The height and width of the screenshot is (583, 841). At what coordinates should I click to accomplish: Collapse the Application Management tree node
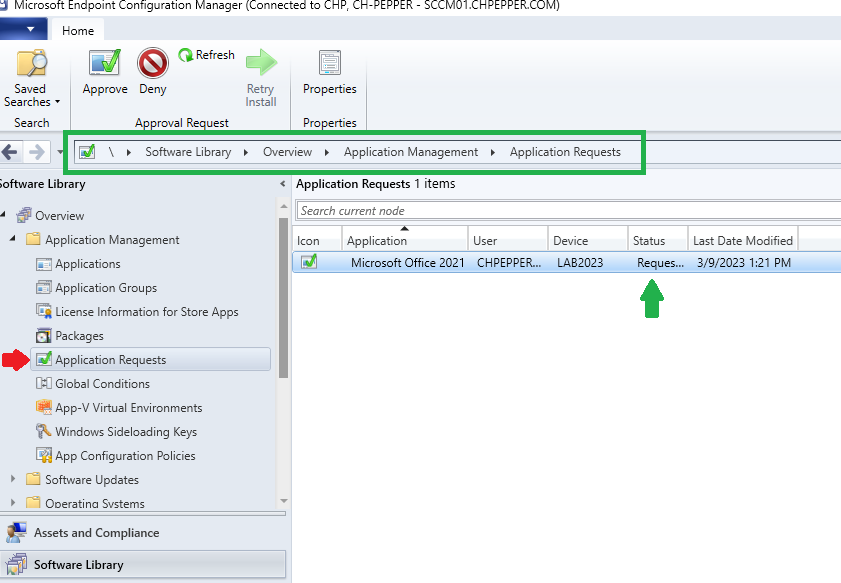13,238
